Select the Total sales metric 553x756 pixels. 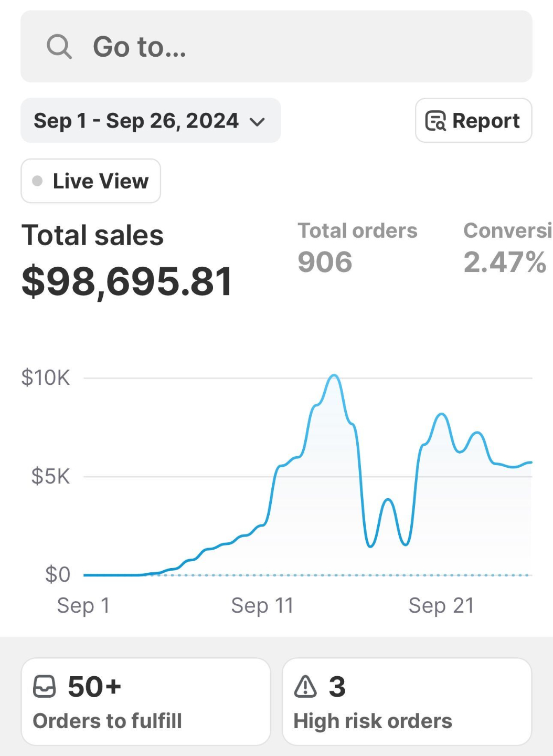(x=92, y=235)
